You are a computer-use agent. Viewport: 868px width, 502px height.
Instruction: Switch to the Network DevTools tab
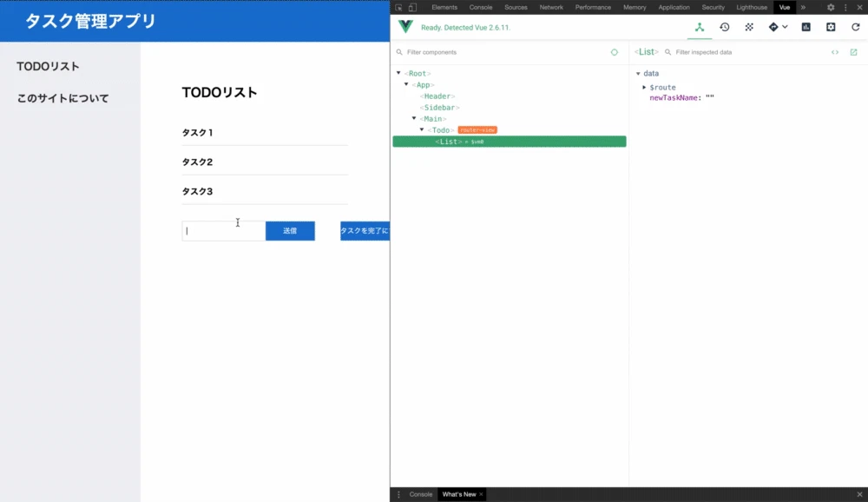(551, 7)
